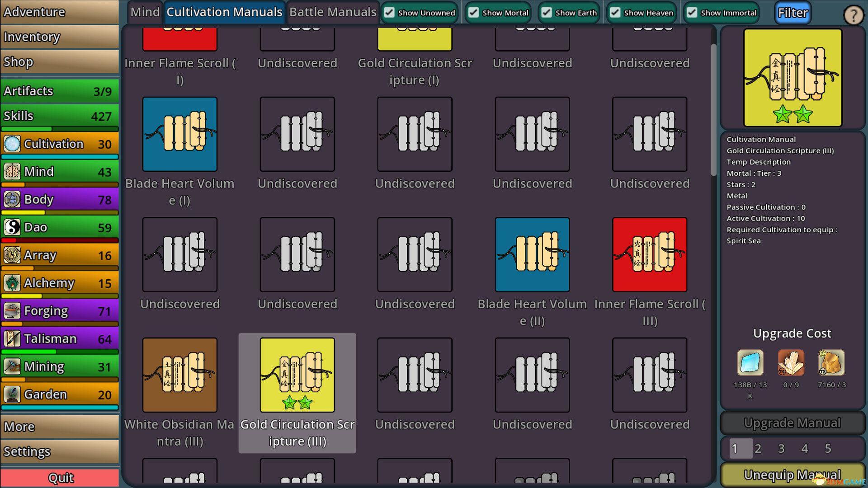
Task: Select the Talisman skill icon
Action: pos(11,338)
